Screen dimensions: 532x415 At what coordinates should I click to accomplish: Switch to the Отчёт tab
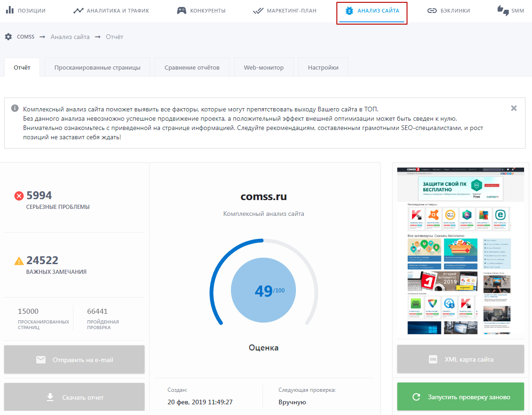click(22, 67)
